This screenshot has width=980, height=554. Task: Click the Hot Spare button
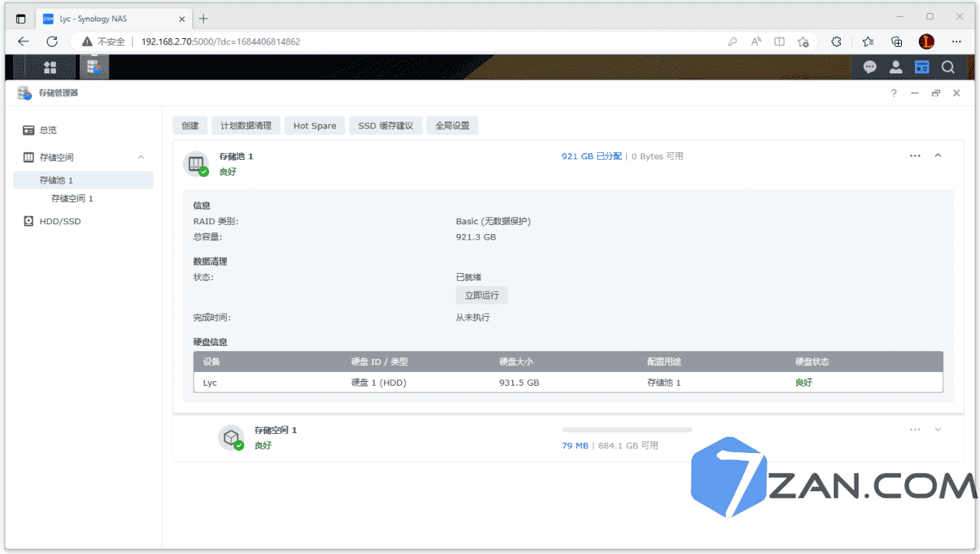point(315,125)
